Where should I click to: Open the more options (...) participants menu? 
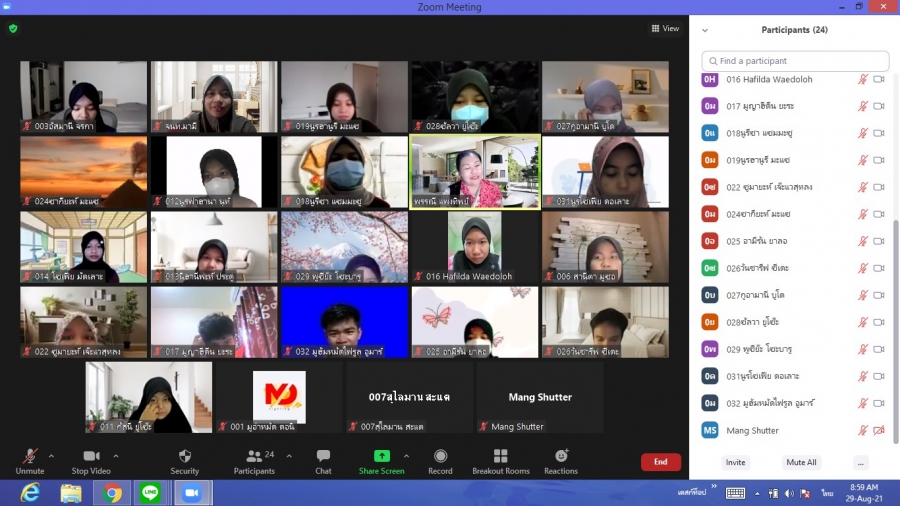(x=860, y=463)
